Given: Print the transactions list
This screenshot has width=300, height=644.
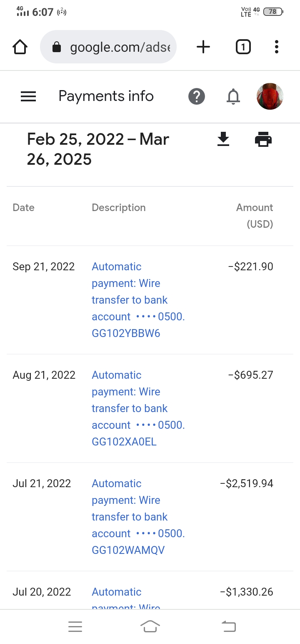Looking at the screenshot, I should click(263, 139).
